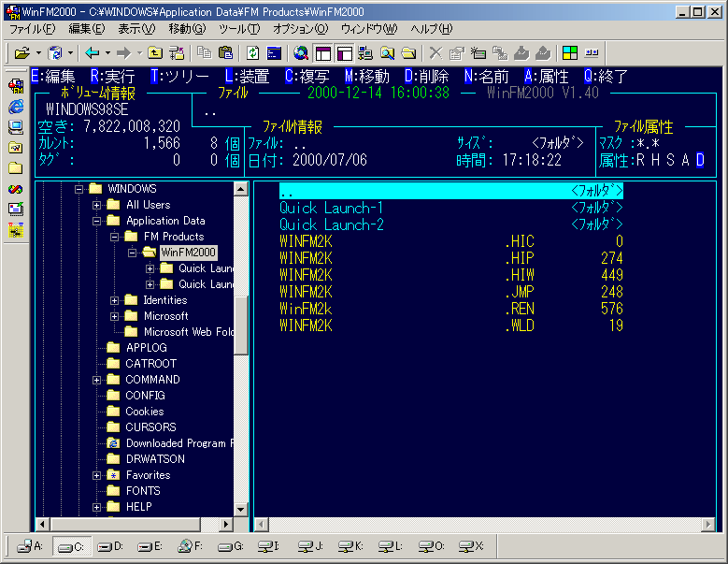The image size is (728, 564).
Task: Open the blue console window icon
Action: (275, 53)
